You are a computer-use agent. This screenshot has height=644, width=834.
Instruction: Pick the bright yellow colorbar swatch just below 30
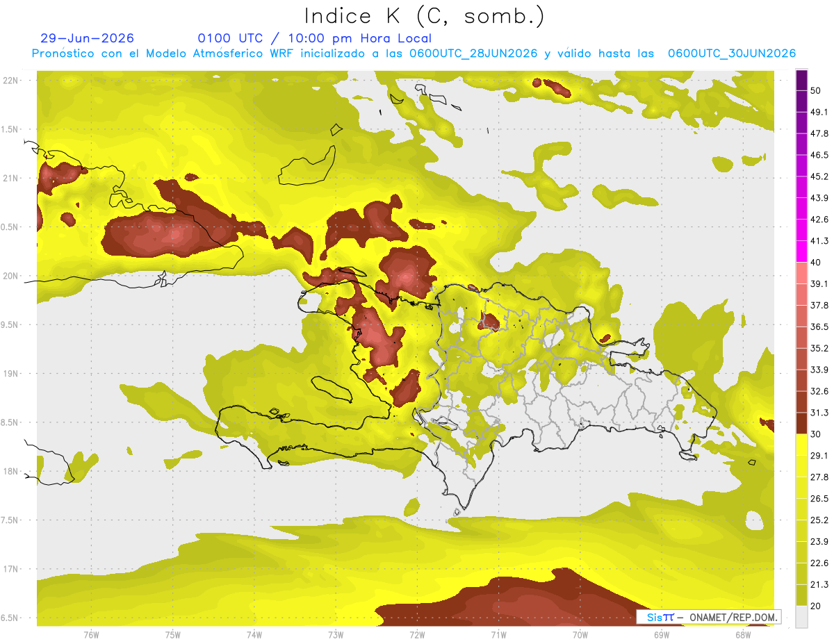coord(802,445)
